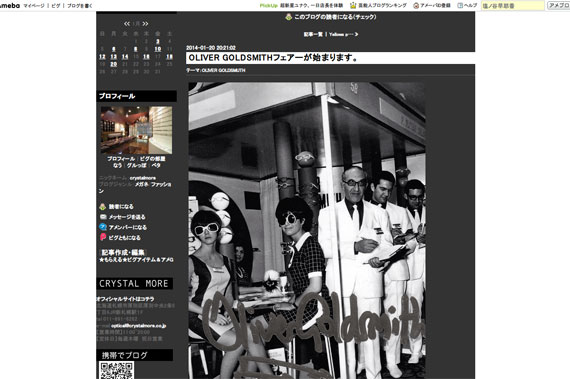Image resolution: width=570 pixels, height=379 pixels.
Task: Go to next month in calendar
Action: (145, 24)
